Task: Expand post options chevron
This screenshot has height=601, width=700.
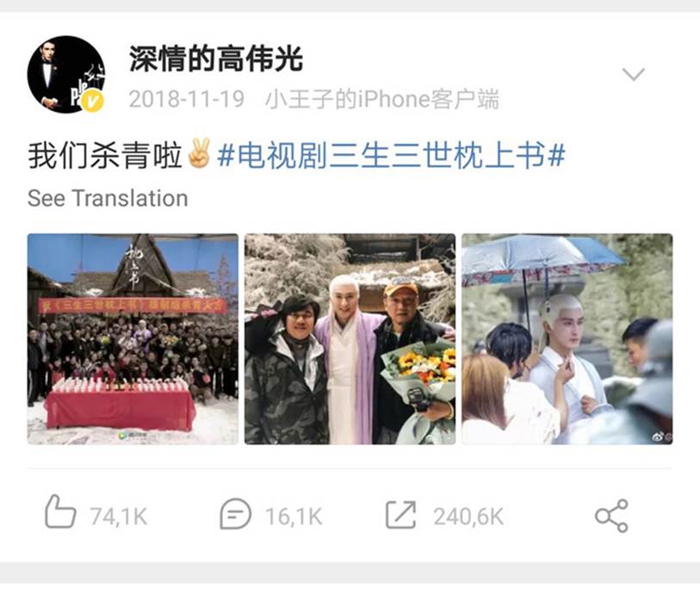Action: (x=634, y=74)
